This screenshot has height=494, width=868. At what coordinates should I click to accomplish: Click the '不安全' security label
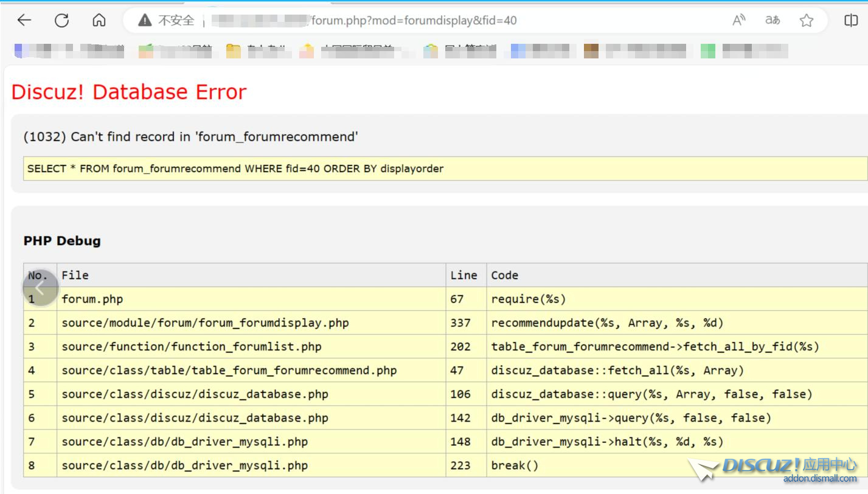pyautogui.click(x=176, y=21)
